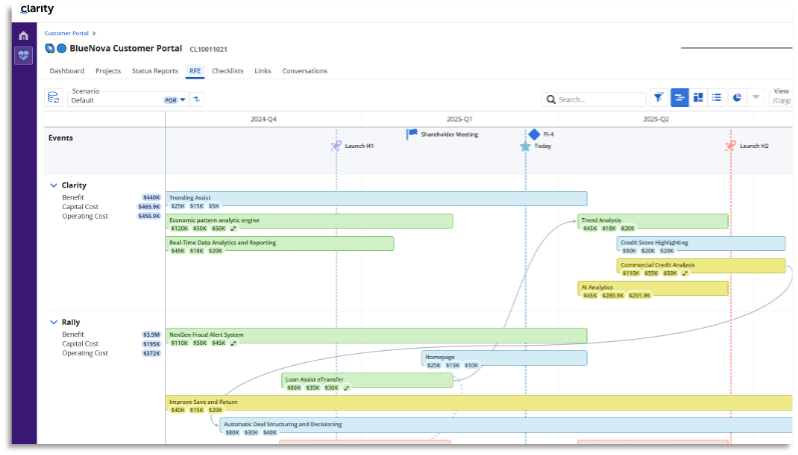Switch to the Projects tab

point(108,71)
